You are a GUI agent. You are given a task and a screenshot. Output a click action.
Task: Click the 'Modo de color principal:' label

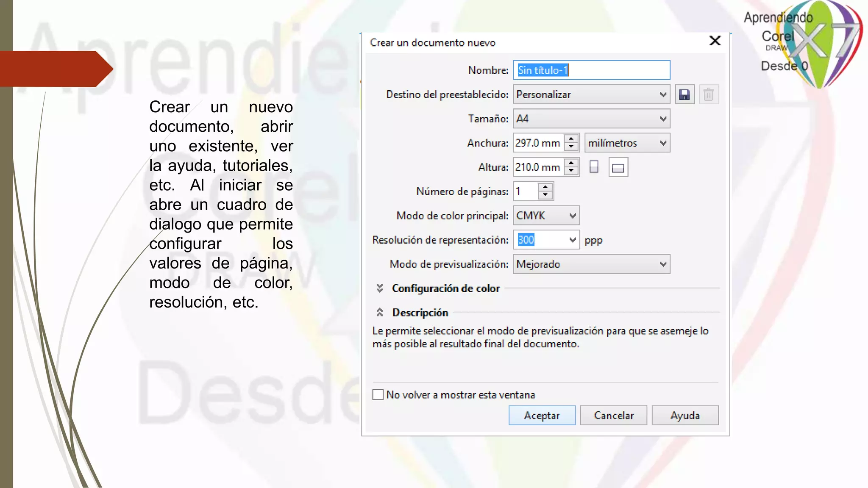(452, 216)
